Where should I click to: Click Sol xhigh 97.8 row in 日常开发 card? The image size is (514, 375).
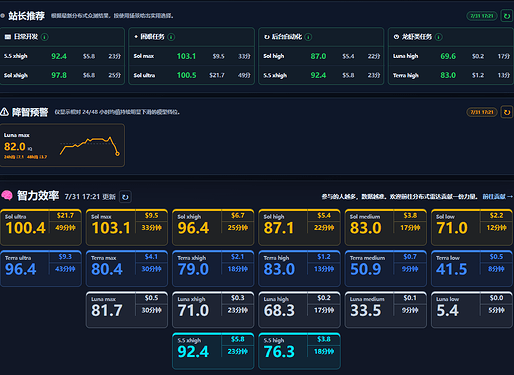[x=62, y=75]
